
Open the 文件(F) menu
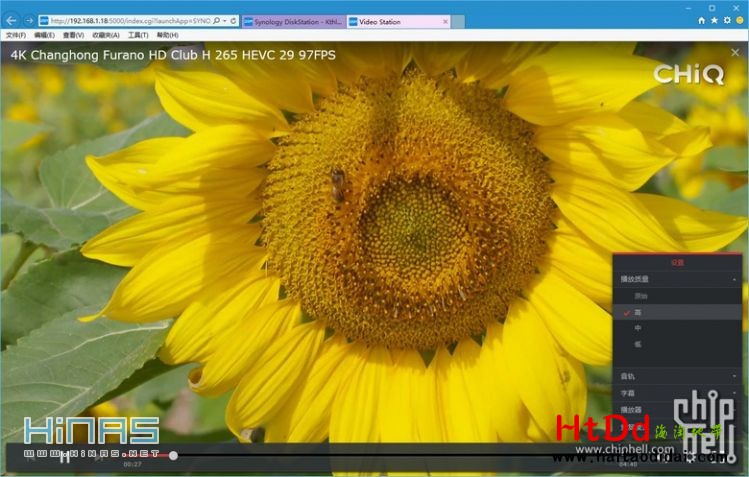pos(16,35)
